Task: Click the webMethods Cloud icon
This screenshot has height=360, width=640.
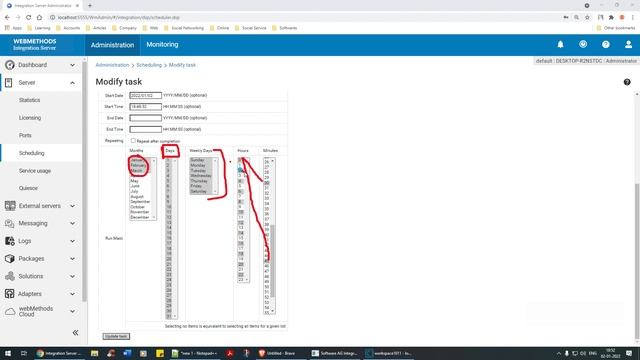Action: [10, 312]
